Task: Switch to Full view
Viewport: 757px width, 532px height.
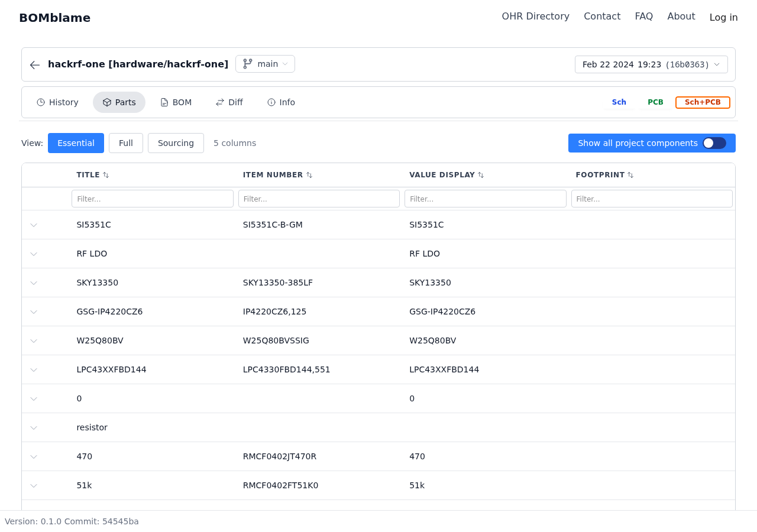Action: click(x=126, y=143)
